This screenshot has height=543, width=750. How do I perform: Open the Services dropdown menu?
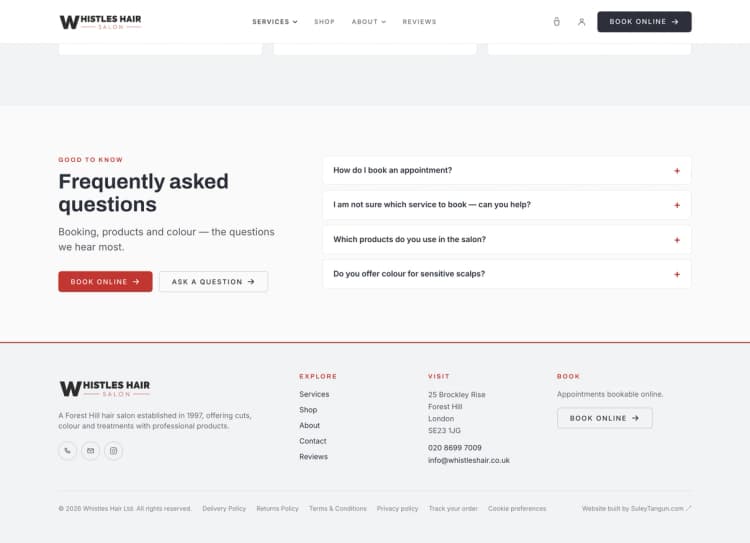275,22
